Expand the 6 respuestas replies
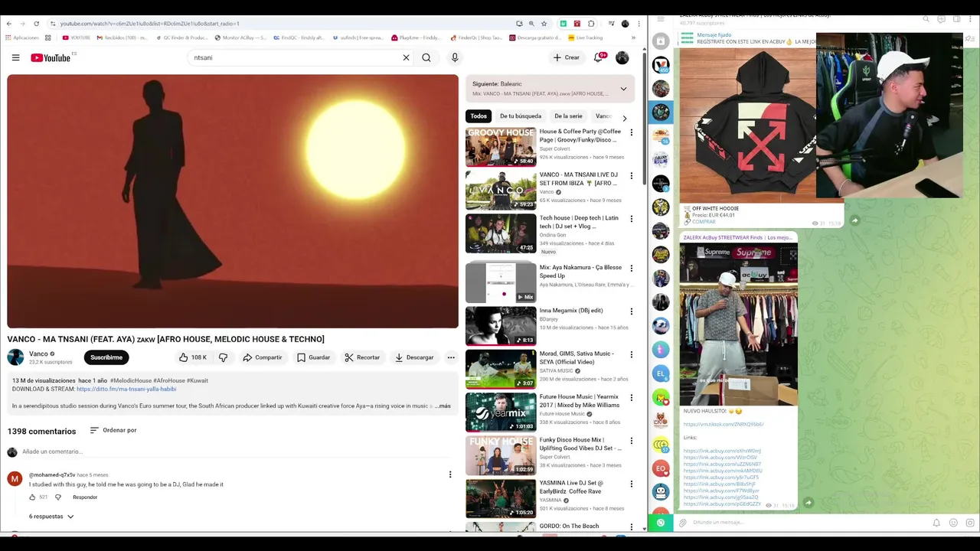Viewport: 980px width, 551px height. [x=51, y=517]
